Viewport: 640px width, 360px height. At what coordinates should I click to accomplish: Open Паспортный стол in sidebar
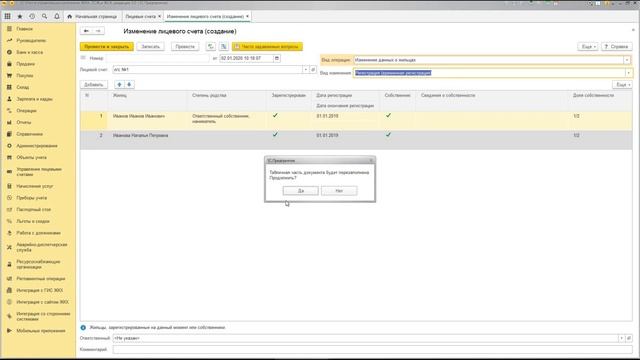click(x=33, y=209)
